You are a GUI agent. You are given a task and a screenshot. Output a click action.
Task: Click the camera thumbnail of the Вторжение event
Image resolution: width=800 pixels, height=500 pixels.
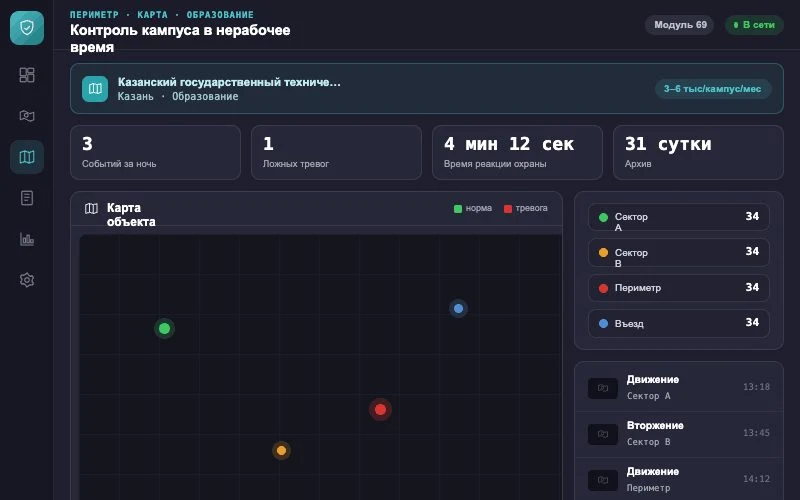point(603,434)
